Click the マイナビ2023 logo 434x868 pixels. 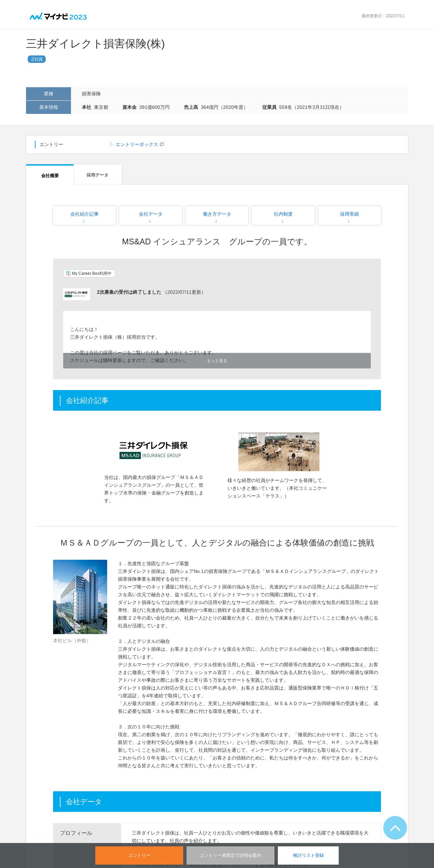(58, 17)
